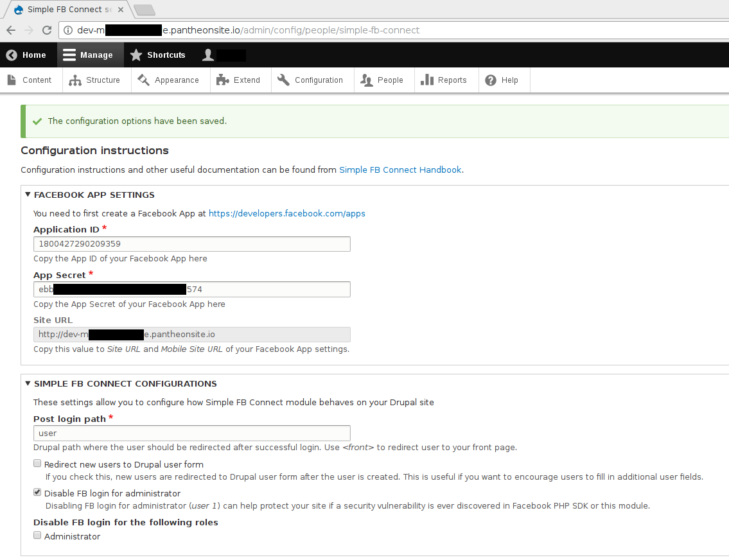Check the Administrator role checkbox
This screenshot has height=560, width=729.
click(x=37, y=535)
